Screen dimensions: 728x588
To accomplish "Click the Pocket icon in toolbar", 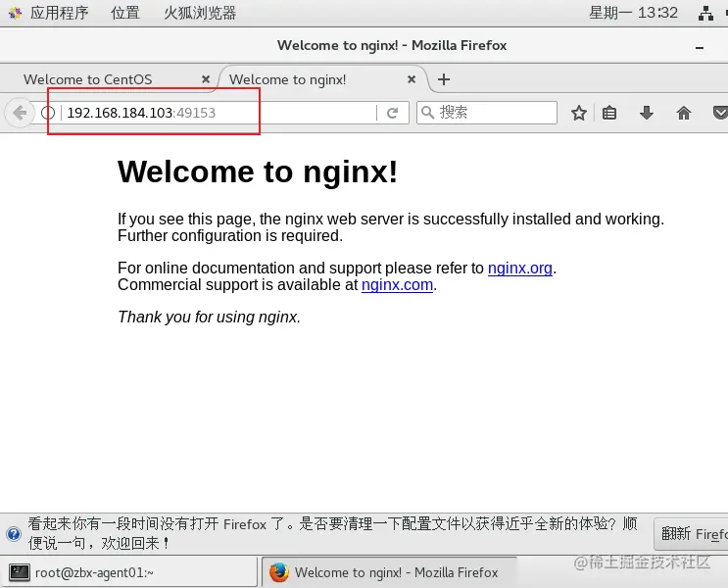I will (720, 113).
